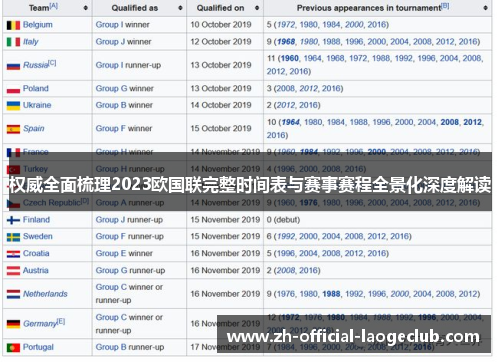500x362 pixels.
Task: Open Group I link in Belgium row
Action: [109, 25]
